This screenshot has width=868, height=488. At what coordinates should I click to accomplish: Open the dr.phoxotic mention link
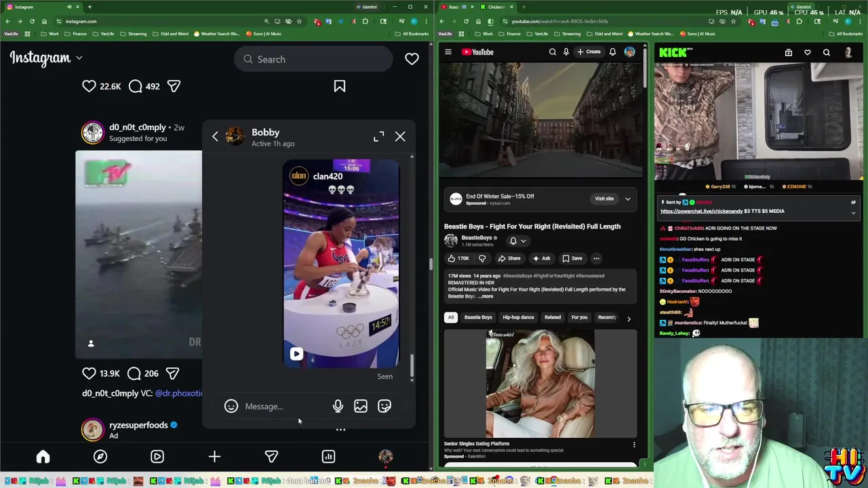click(179, 393)
